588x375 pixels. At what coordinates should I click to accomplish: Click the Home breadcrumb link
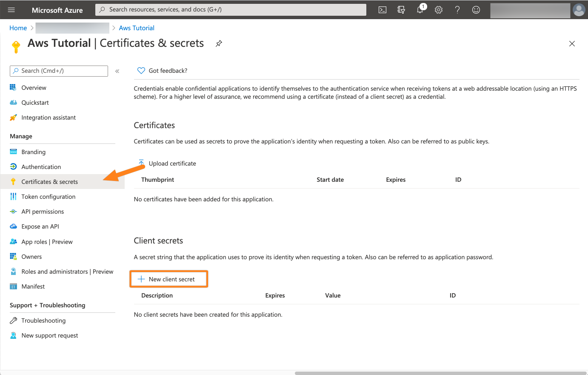[x=18, y=28]
